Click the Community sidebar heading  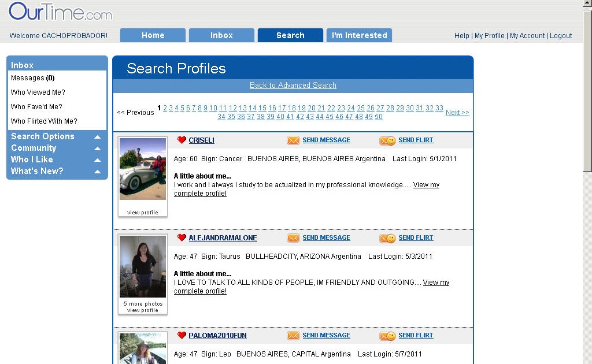pyautogui.click(x=34, y=148)
